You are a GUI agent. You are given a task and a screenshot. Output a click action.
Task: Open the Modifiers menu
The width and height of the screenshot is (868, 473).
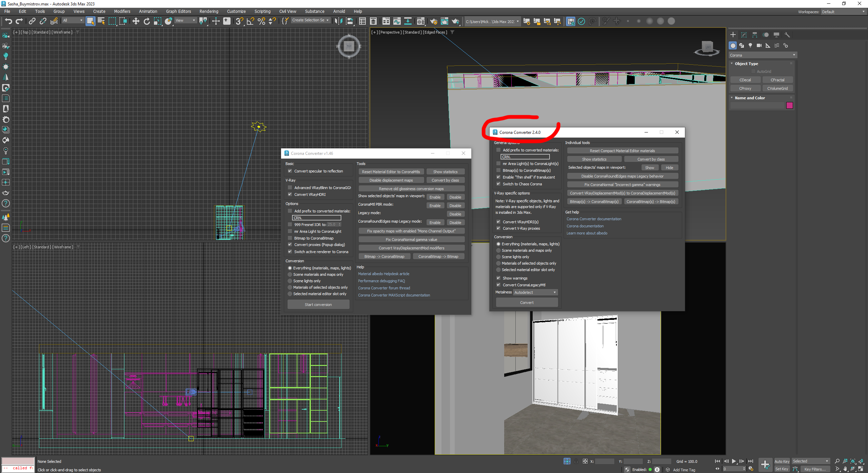coord(122,12)
